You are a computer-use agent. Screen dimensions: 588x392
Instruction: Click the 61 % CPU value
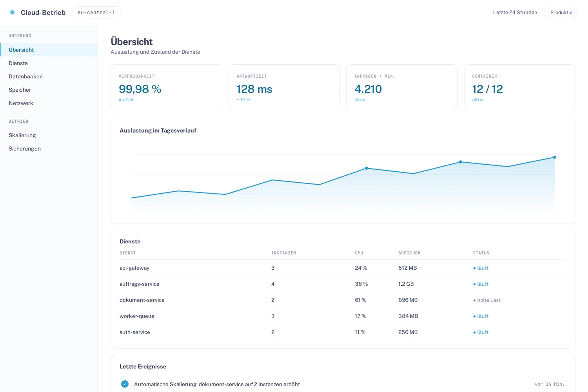click(361, 300)
